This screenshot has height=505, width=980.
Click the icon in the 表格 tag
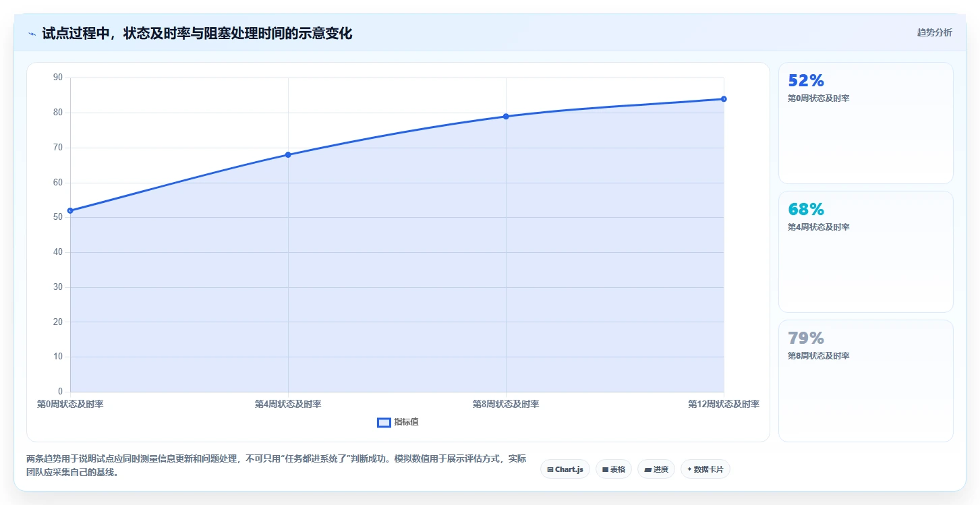(605, 469)
